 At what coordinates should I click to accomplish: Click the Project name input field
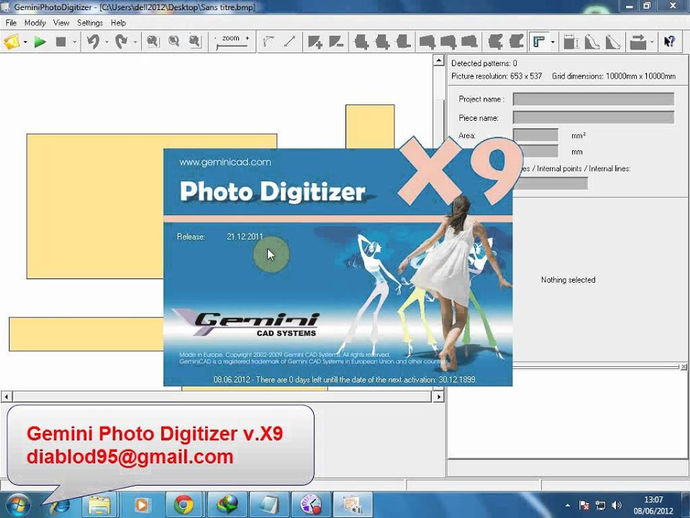(593, 99)
